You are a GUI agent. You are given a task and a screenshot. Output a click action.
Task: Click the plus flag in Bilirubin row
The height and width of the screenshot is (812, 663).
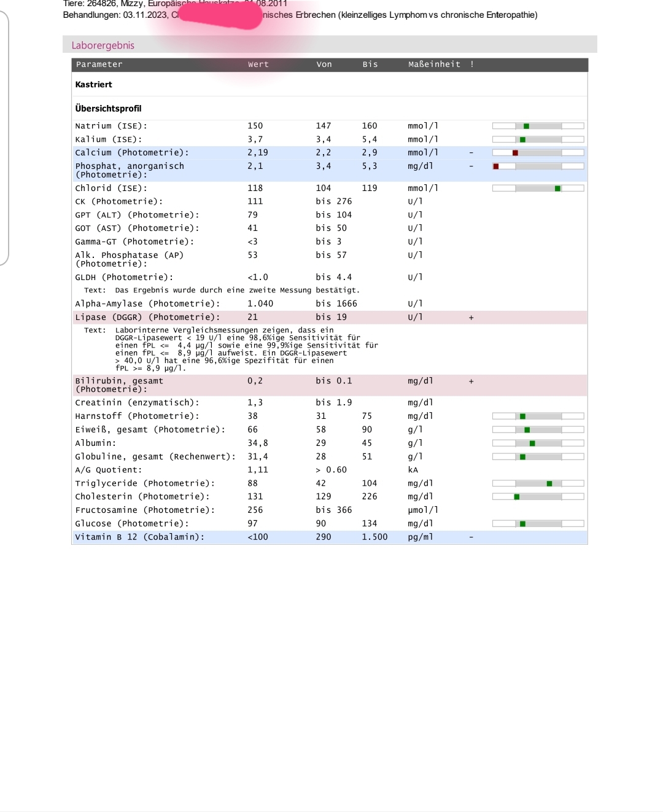[471, 381]
